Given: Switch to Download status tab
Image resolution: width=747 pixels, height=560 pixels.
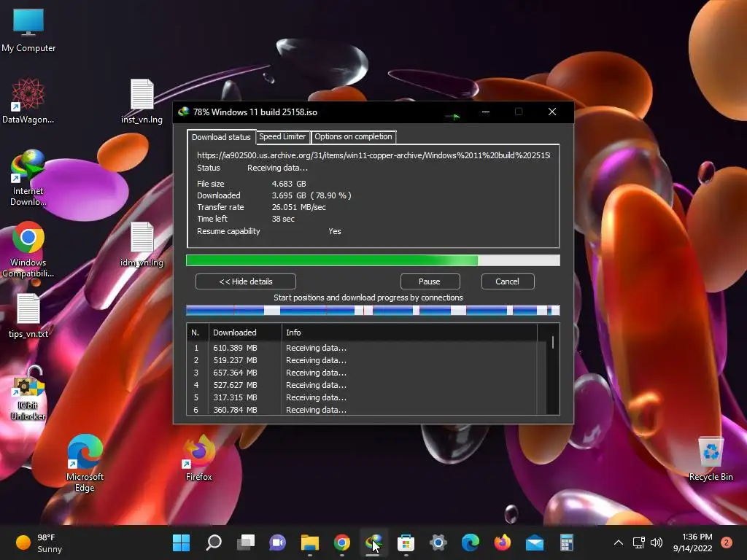Looking at the screenshot, I should pyautogui.click(x=221, y=137).
